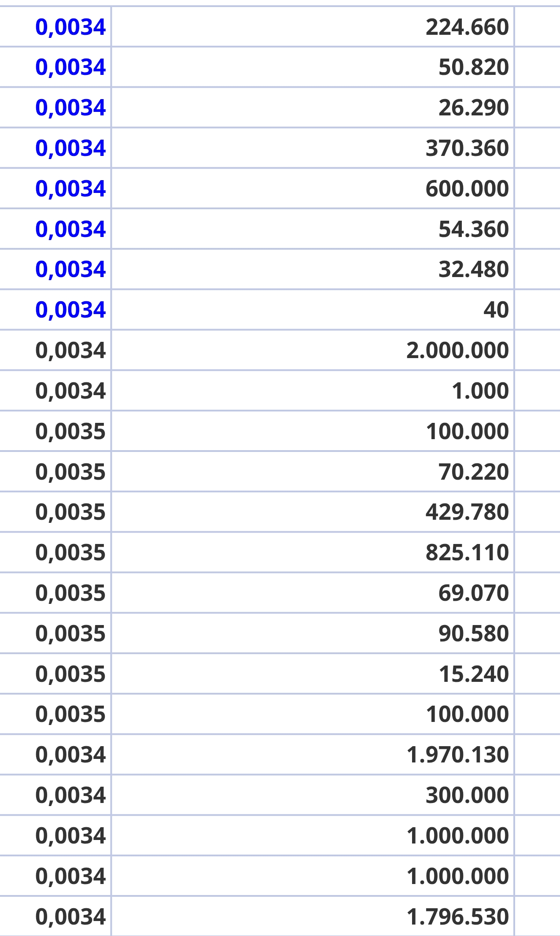Select the 15.240 volume cell
This screenshot has width=560, height=936.
[313, 673]
